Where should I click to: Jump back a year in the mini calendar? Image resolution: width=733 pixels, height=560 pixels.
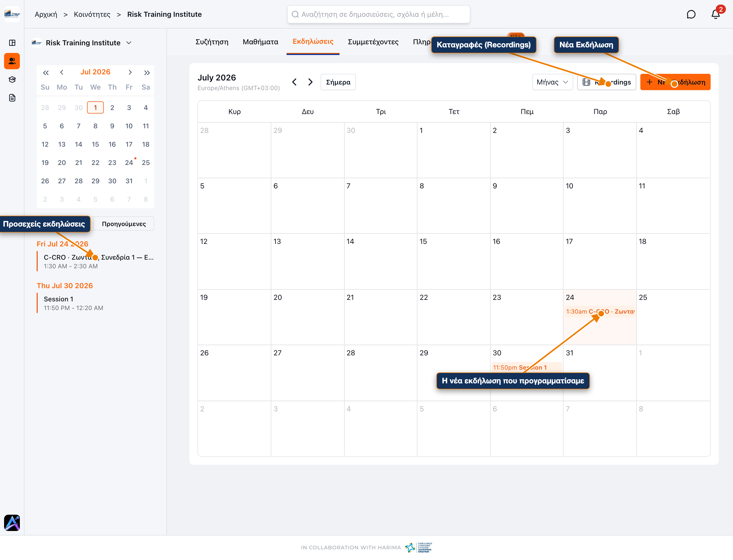[x=46, y=72]
